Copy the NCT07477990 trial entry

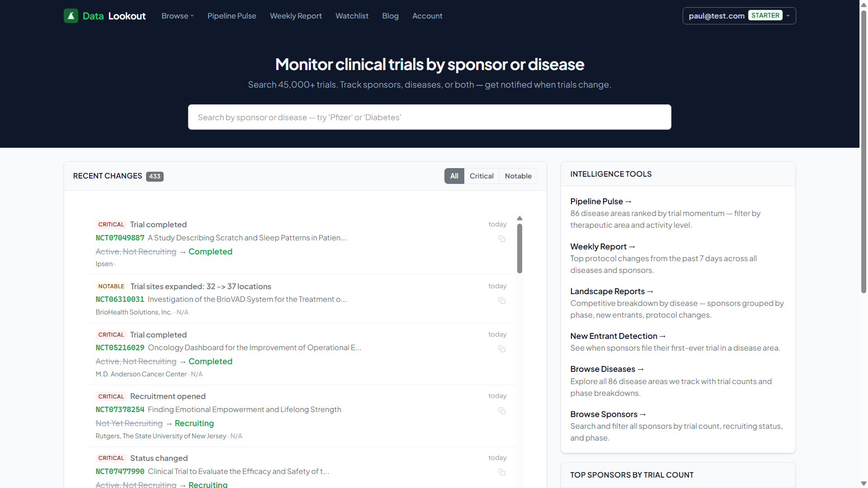502,472
